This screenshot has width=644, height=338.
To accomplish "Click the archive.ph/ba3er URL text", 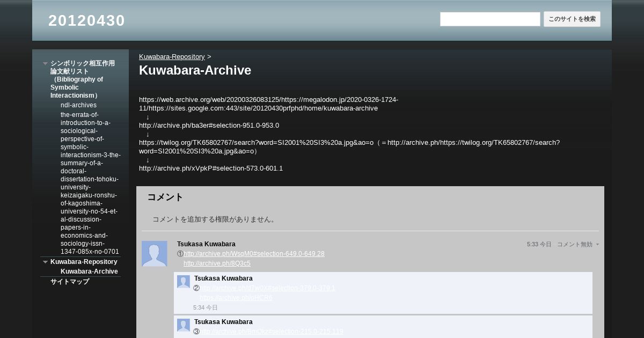I will pyautogui.click(x=209, y=126).
